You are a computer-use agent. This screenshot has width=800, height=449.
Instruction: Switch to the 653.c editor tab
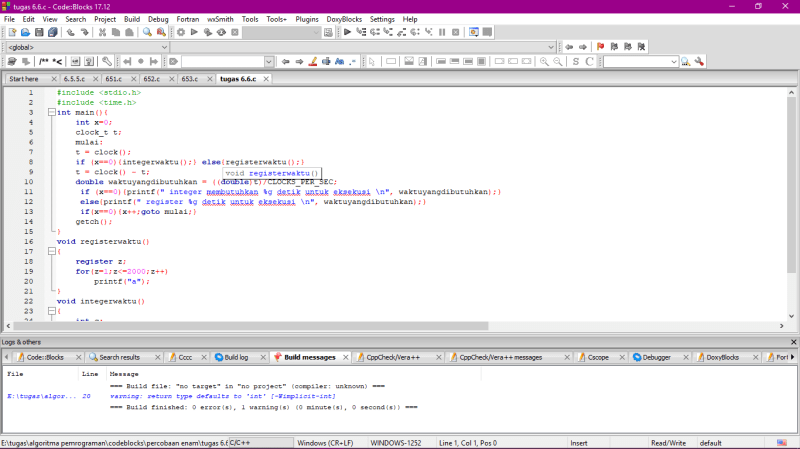click(x=189, y=78)
